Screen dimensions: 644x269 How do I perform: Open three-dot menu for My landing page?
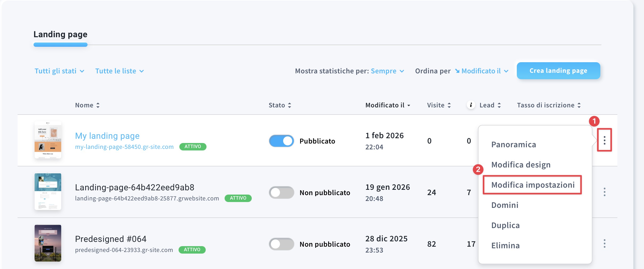tap(604, 140)
